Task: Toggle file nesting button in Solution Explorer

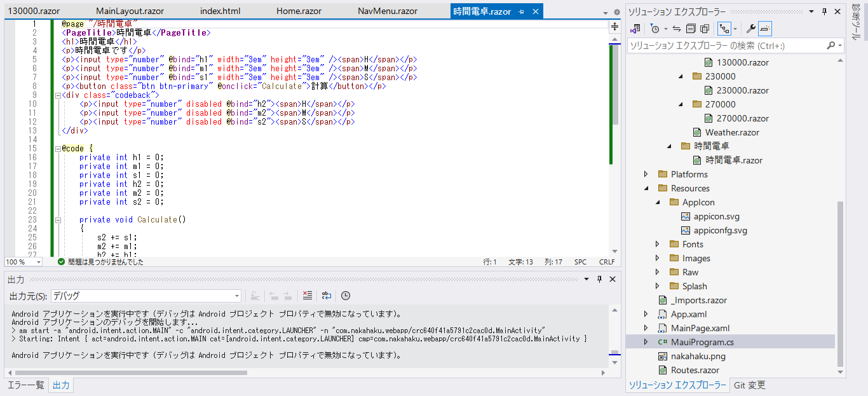Action: pos(724,29)
